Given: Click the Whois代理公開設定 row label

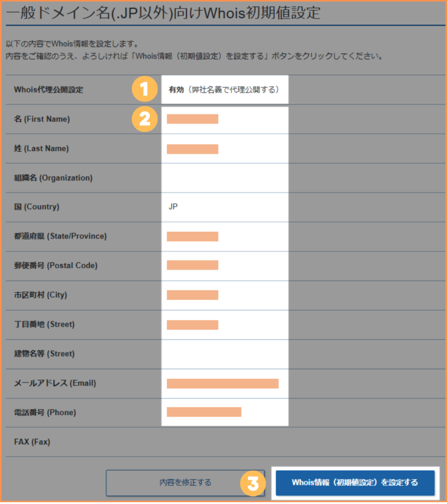Looking at the screenshot, I should tap(49, 90).
